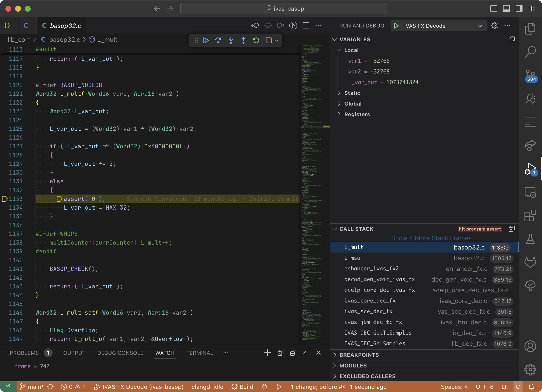This screenshot has height=392, width=542.
Task: Open the Extensions view icon
Action: pyautogui.click(x=530, y=216)
